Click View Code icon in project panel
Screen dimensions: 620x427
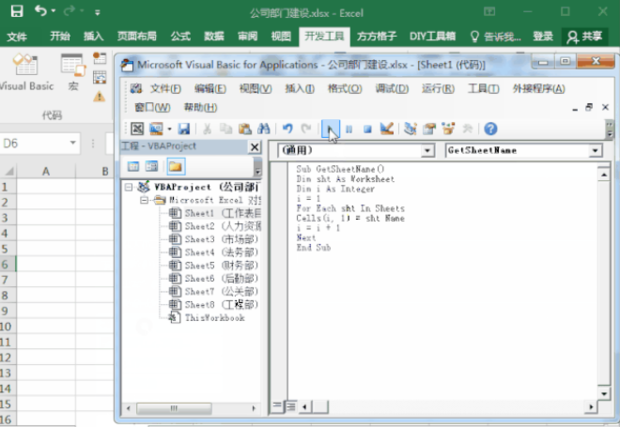(134, 166)
